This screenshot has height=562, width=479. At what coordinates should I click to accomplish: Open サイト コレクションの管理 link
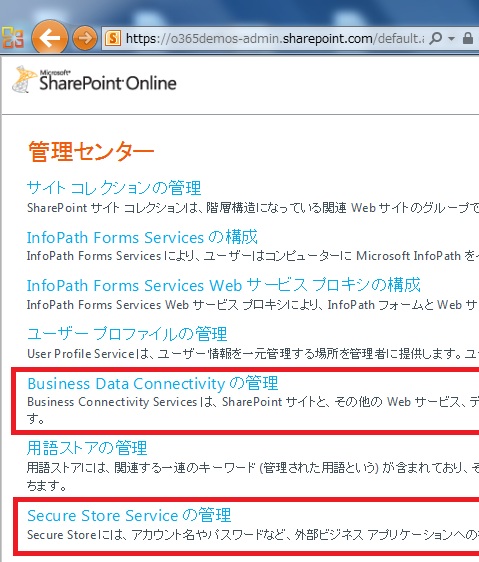(114, 188)
